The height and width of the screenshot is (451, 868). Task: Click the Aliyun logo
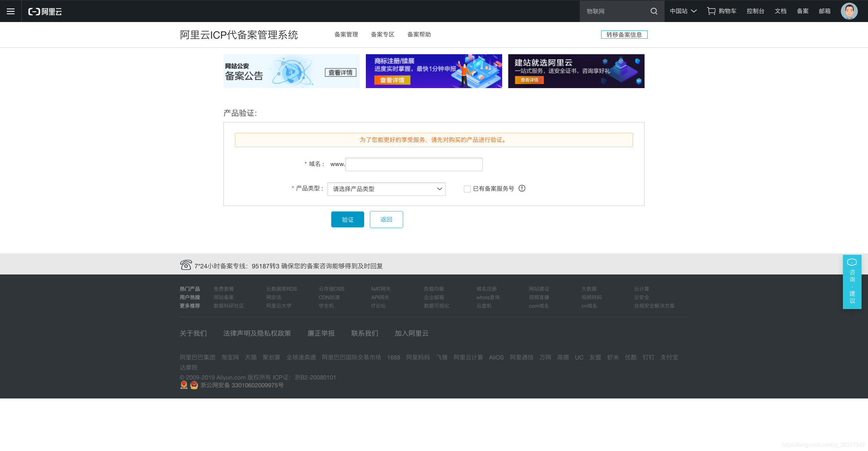tap(45, 12)
